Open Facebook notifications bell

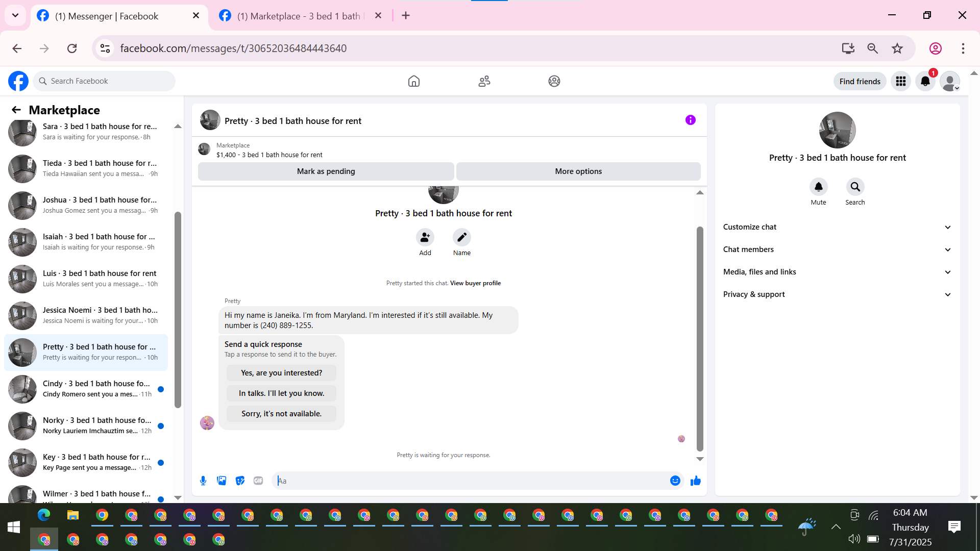[x=925, y=81]
